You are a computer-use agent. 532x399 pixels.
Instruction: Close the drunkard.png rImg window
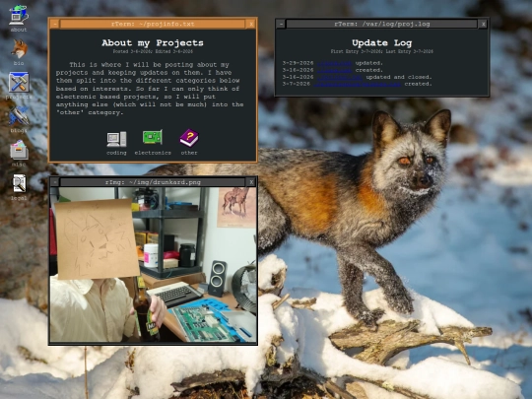[251, 182]
